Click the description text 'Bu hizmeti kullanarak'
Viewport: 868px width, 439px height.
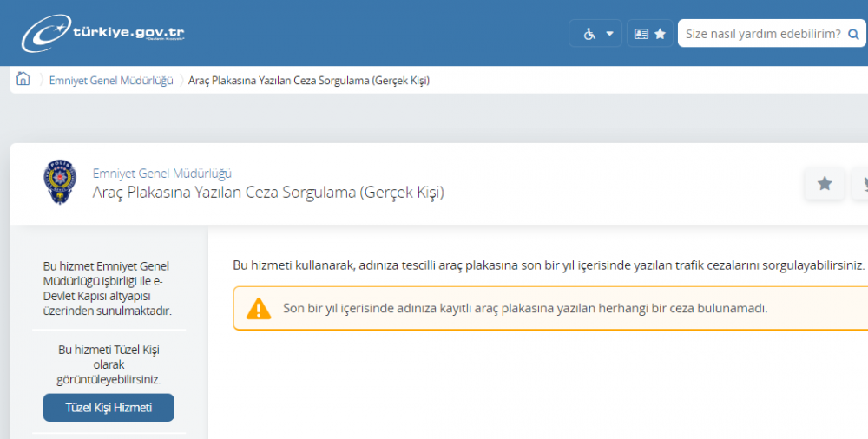(x=548, y=265)
